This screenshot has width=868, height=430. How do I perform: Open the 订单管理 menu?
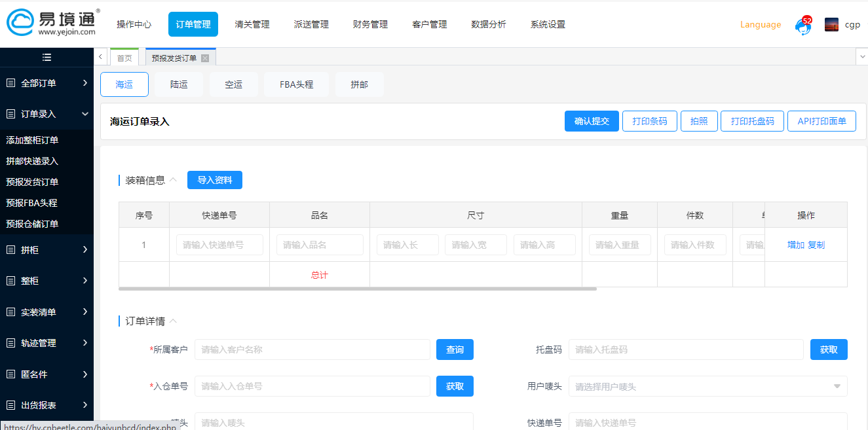(193, 24)
